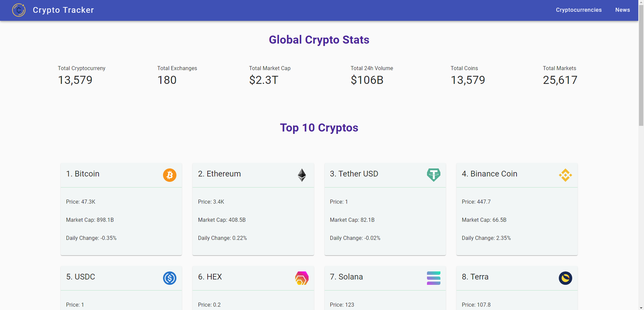Screen dimensions: 644x310
Task: Click the USDC coin icon
Action: coord(170,278)
